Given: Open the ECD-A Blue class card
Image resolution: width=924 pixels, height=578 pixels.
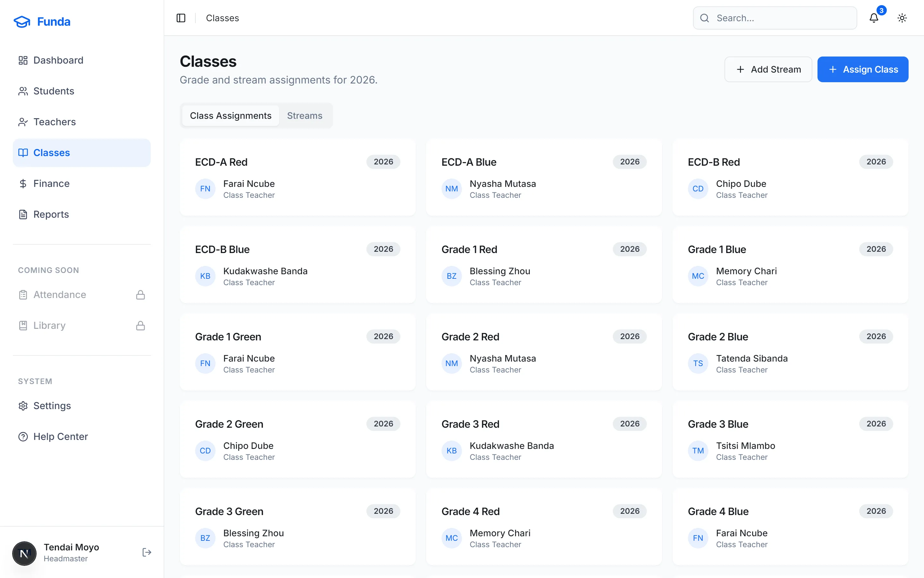Looking at the screenshot, I should coord(544,177).
